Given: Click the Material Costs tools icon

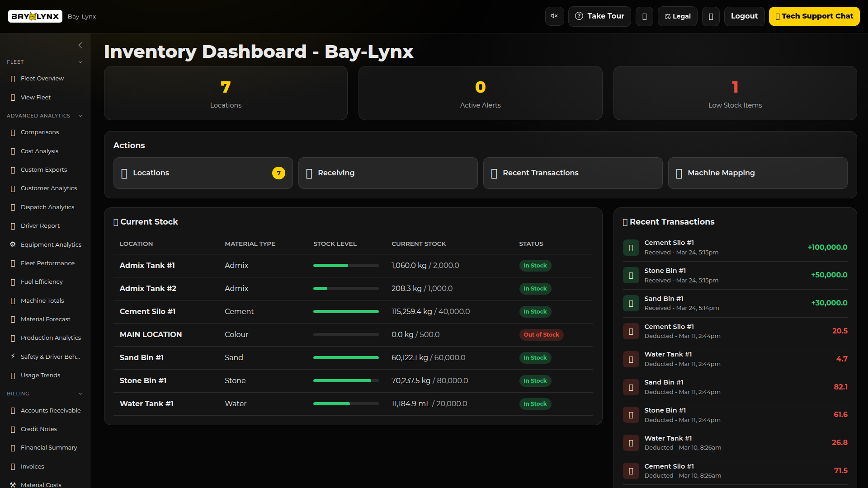Looking at the screenshot, I should coord(13,484).
